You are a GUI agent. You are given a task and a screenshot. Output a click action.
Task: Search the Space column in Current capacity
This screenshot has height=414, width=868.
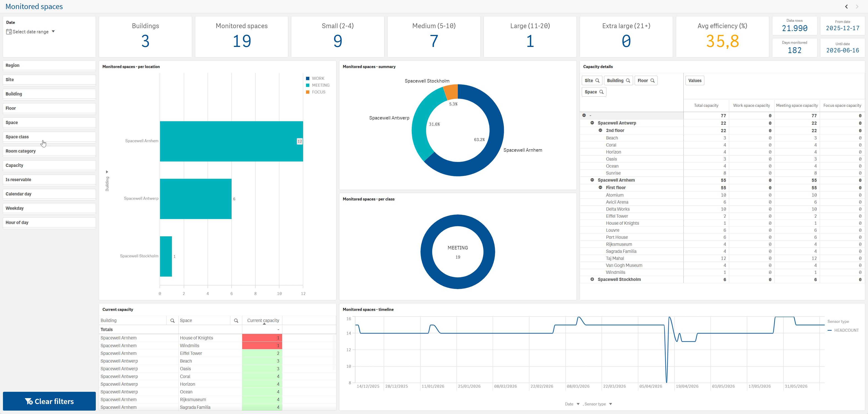[236, 320]
